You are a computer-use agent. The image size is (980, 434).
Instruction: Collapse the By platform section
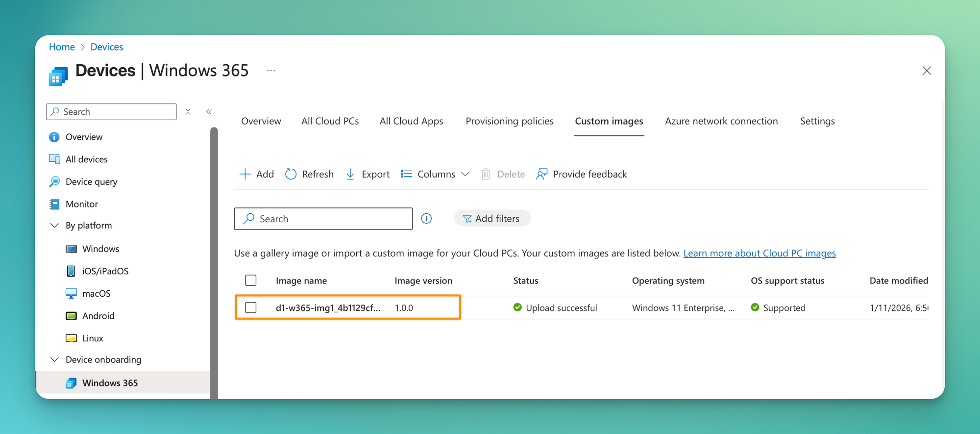click(x=54, y=225)
